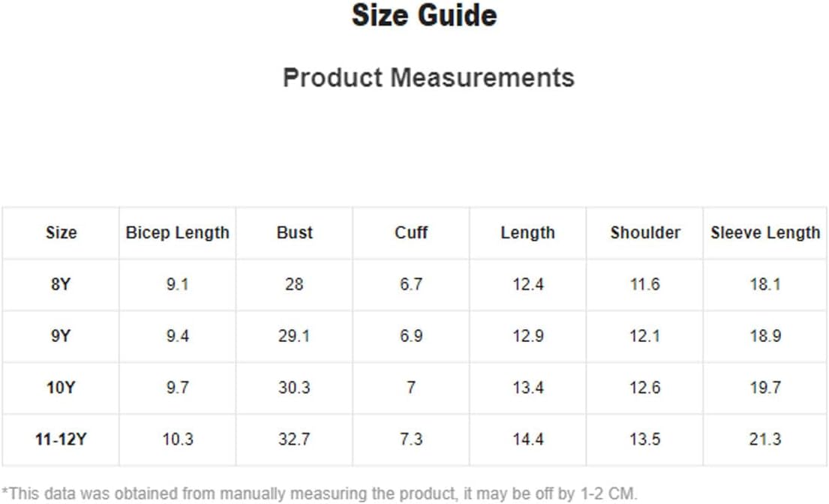Viewport: 829px width, 504px height.
Task: Click the 8Y bust value 28
Action: pos(295,284)
